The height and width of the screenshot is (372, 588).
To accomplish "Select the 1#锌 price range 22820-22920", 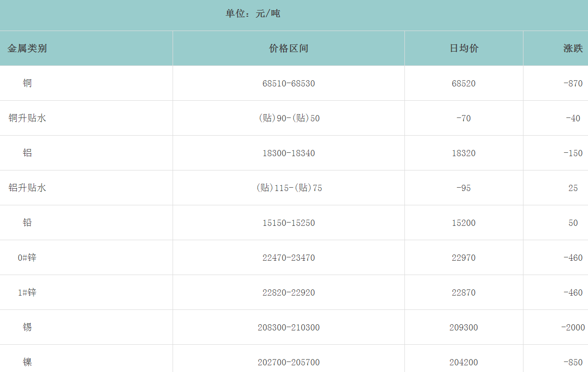I will (289, 293).
